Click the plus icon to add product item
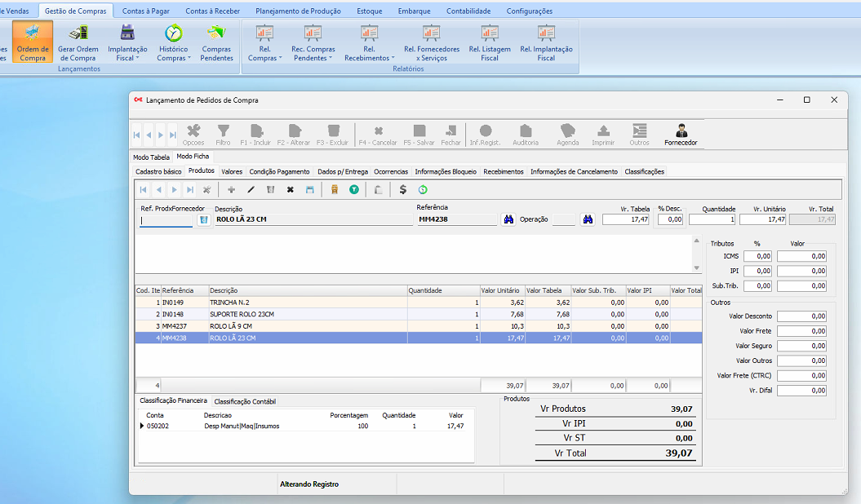This screenshot has height=504, width=861. pos(232,189)
